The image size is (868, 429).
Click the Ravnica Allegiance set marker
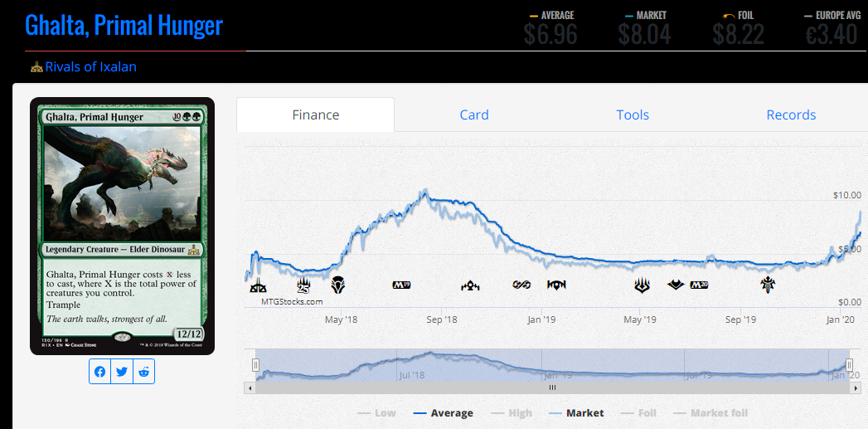coord(556,285)
